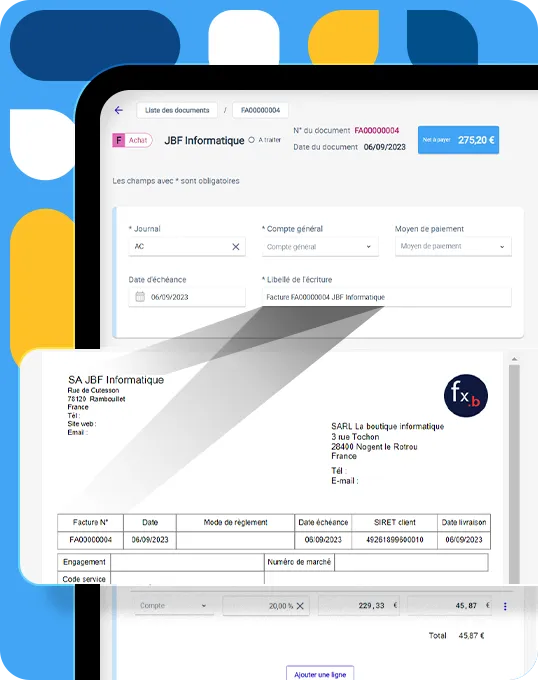
Task: Open Liste des documents breadcrumb
Action: click(x=177, y=110)
